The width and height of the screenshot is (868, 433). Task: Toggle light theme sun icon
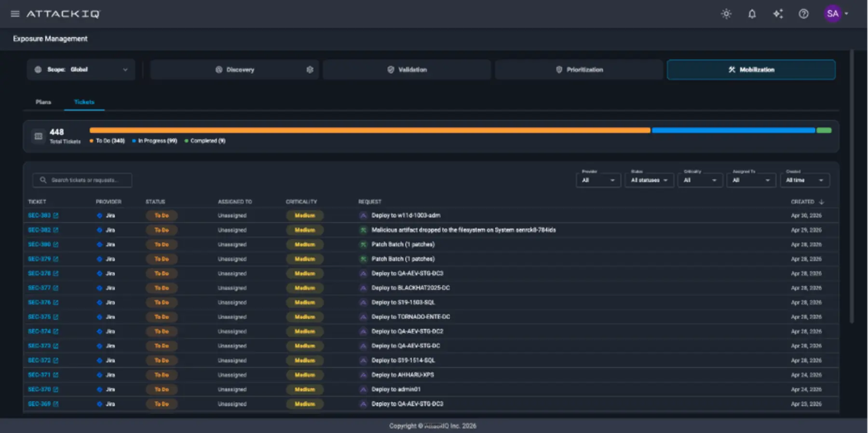tap(726, 14)
